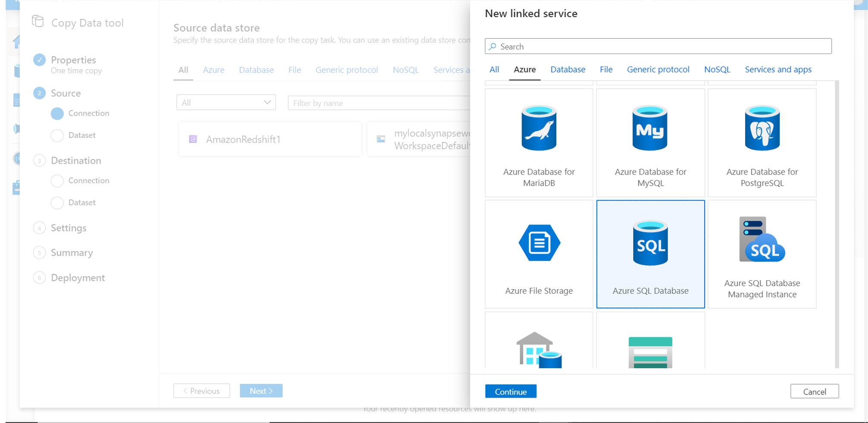Click the AmazonRedshift1 connection icon
Screen dimensions: 868x423
[x=193, y=139]
